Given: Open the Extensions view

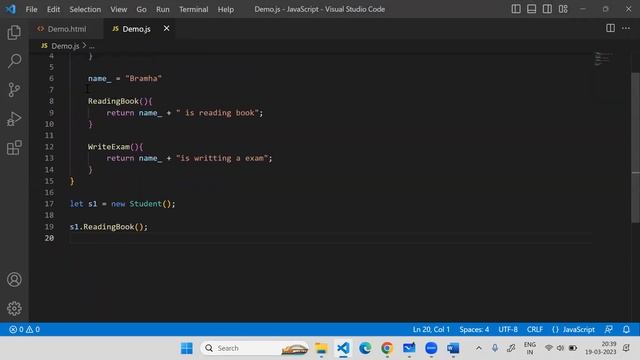Looking at the screenshot, I should (14, 148).
